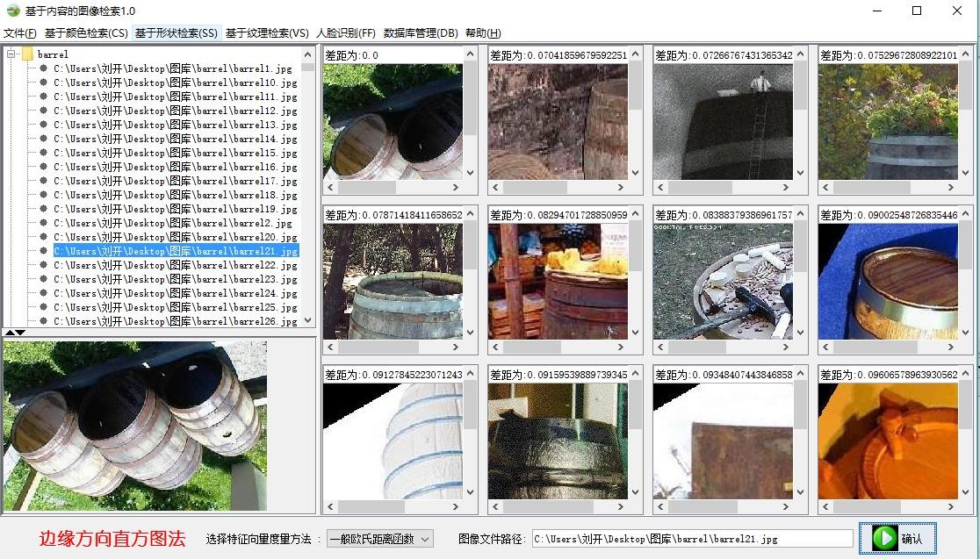Click up arrow in 差距为:0.0900254 result scrollbar

pos(965,214)
